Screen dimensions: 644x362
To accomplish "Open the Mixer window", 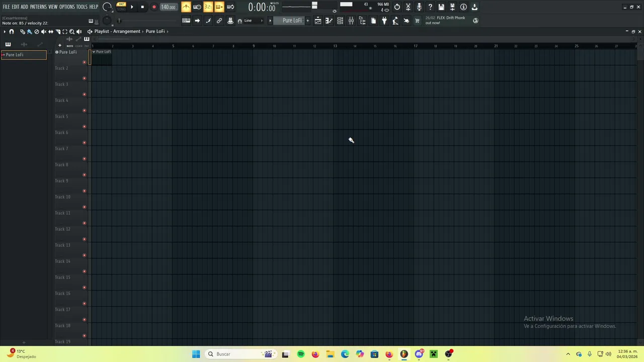I will (351, 21).
